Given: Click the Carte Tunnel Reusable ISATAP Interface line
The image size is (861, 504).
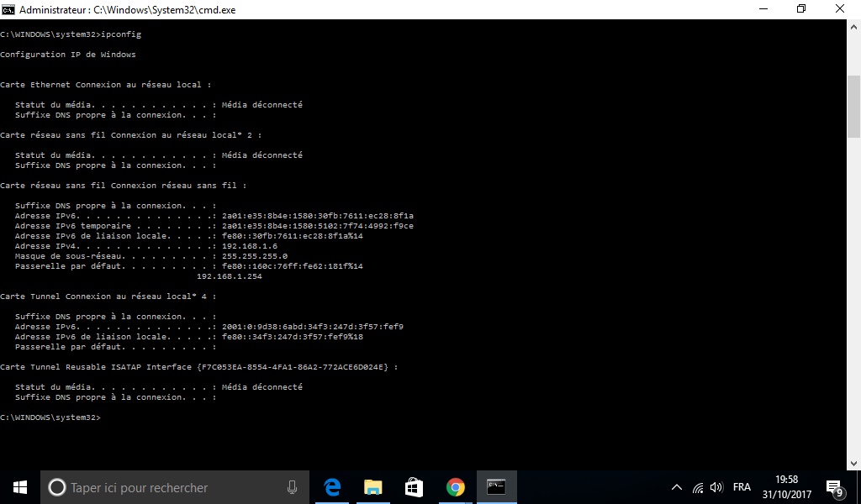Looking at the screenshot, I should click(198, 367).
